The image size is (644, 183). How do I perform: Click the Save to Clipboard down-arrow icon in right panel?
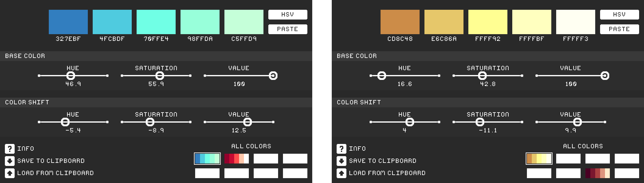342,161
